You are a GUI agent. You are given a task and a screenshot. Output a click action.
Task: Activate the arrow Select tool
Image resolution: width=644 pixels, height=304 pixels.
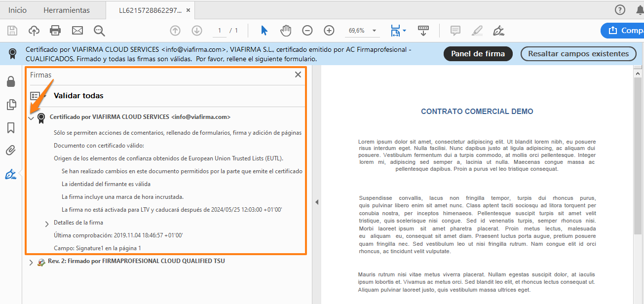[264, 30]
